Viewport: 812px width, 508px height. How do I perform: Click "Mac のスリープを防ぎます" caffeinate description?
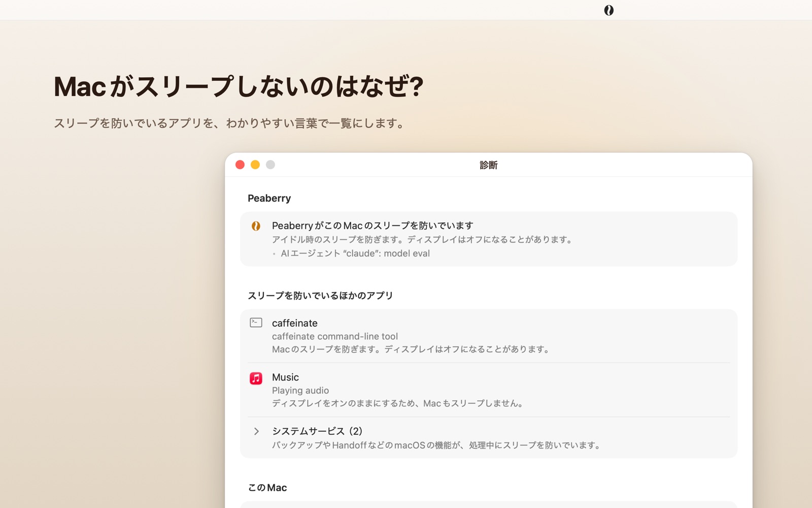pos(412,350)
